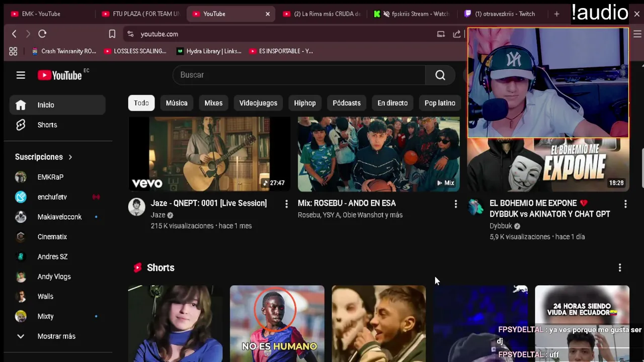644x362 pixels.
Task: Open EL BOHEMIO ME EXPONE thumbnail
Action: click(548, 165)
